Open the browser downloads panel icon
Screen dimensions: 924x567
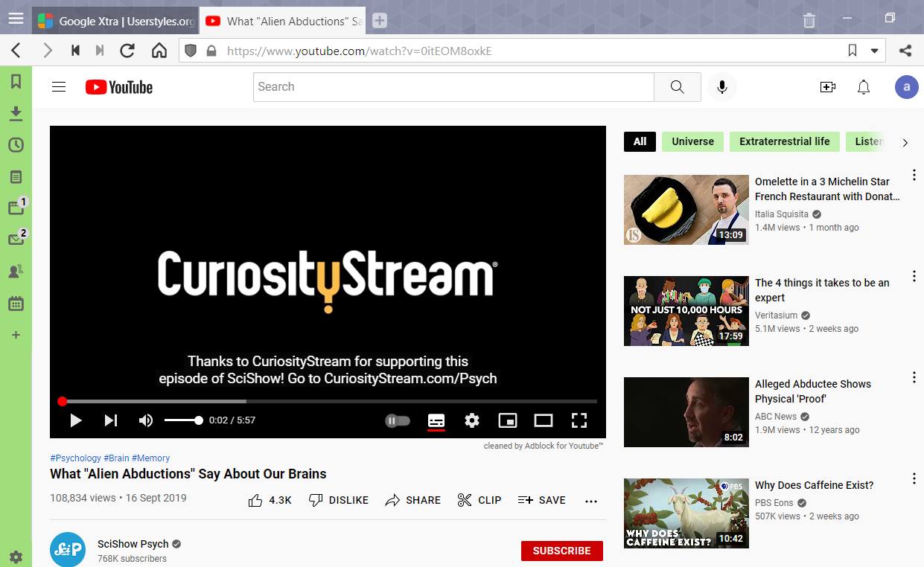[16, 113]
